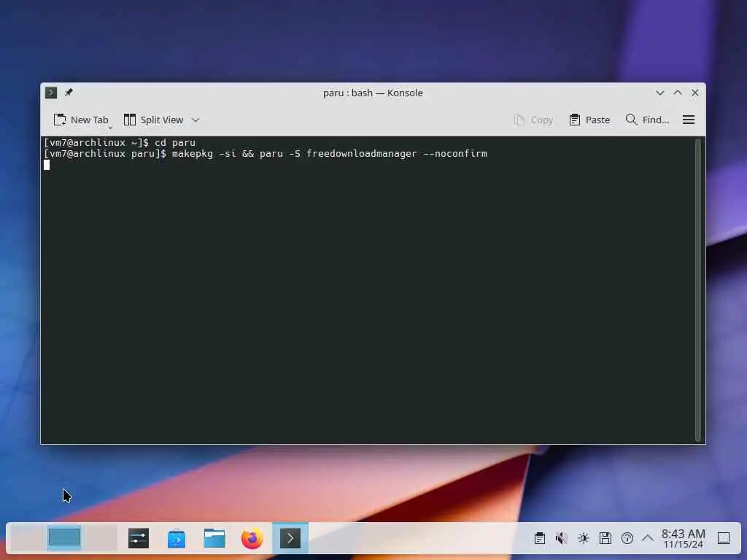
Task: Switch to the highlighted virtual desktop in the pager
Action: pyautogui.click(x=64, y=538)
